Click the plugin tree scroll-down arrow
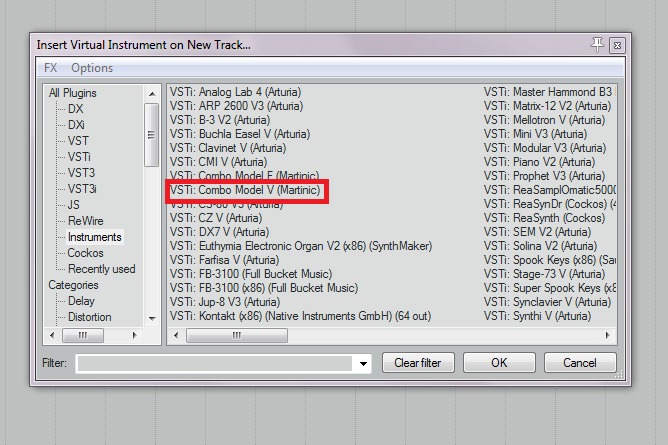Screen dimensions: 668x445 tap(152, 318)
